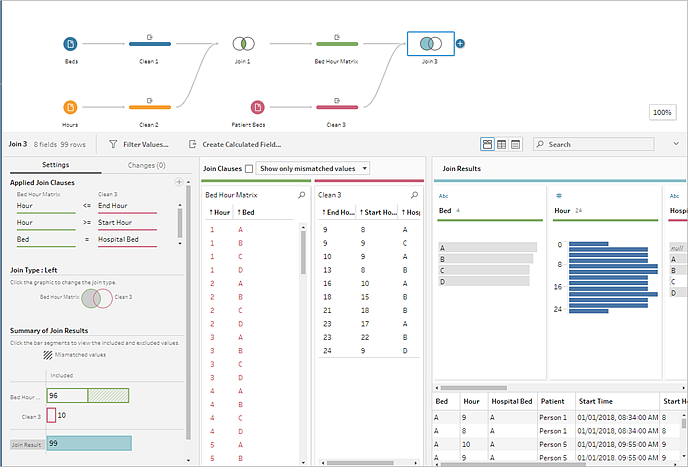
Task: Select End Hour join field
Action: (x=127, y=206)
